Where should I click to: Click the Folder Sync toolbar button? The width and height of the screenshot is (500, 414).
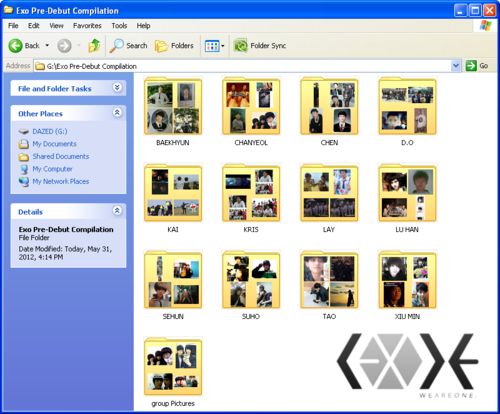point(260,46)
